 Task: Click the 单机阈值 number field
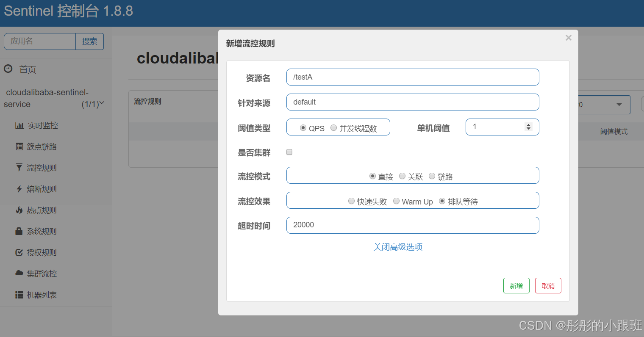coord(502,127)
